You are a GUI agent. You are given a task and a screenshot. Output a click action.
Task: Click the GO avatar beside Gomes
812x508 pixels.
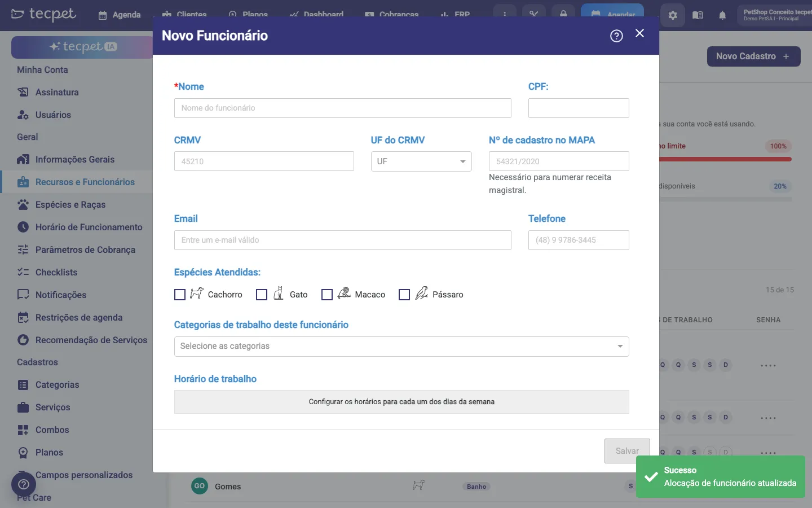pyautogui.click(x=200, y=486)
